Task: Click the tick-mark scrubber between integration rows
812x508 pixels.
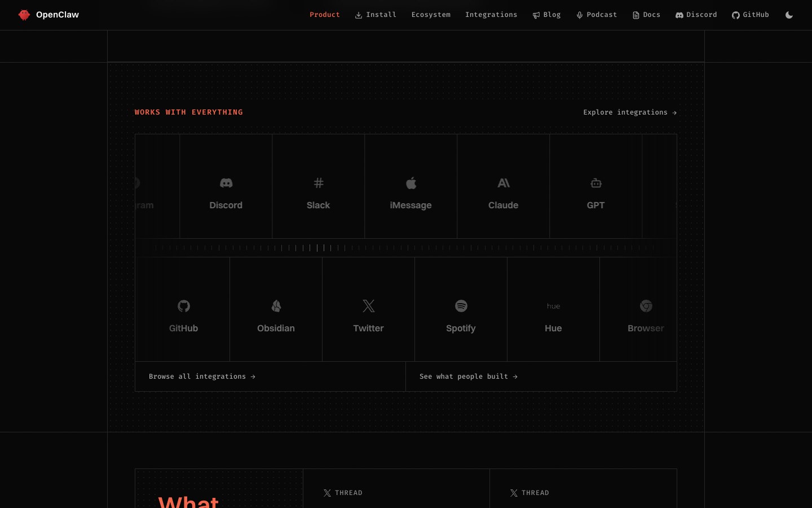Action: (x=406, y=248)
